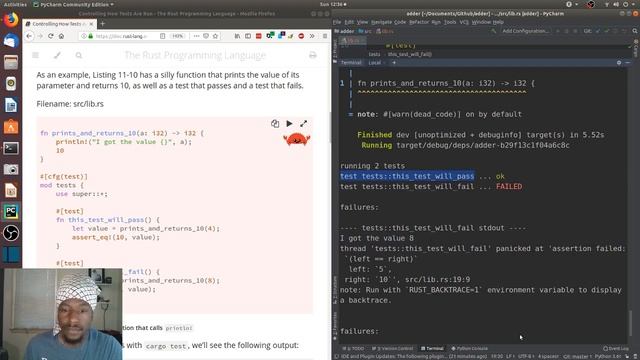640x360 pixels.
Task: Run the code listing with the play icon
Action: 289,124
